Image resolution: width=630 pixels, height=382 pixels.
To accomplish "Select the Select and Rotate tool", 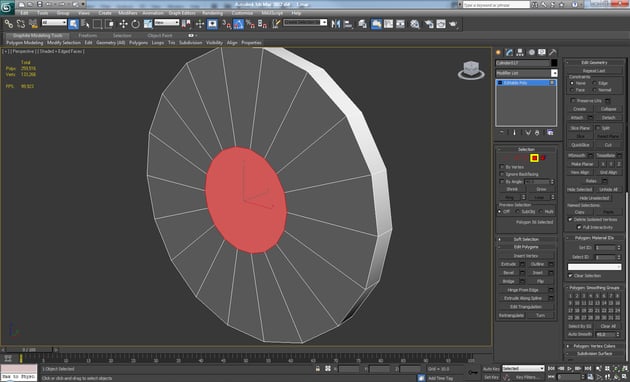I will pyautogui.click(x=135, y=24).
